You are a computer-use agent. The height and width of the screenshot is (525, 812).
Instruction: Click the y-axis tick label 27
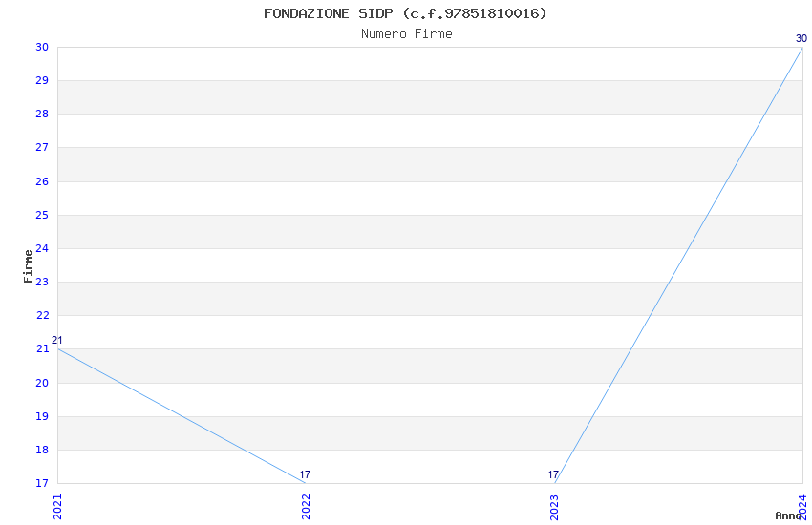tap(42, 148)
